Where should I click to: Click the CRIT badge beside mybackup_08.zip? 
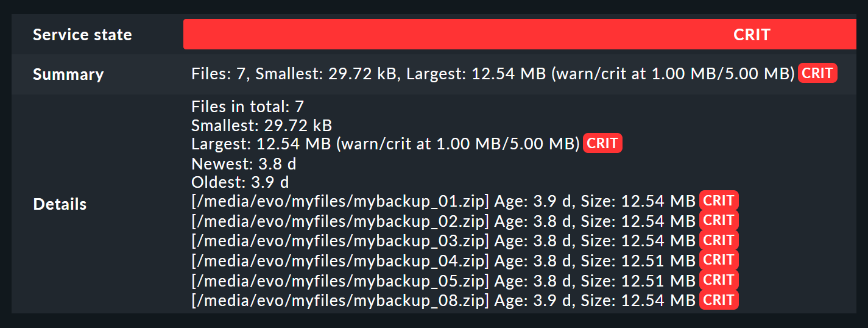pyautogui.click(x=719, y=300)
